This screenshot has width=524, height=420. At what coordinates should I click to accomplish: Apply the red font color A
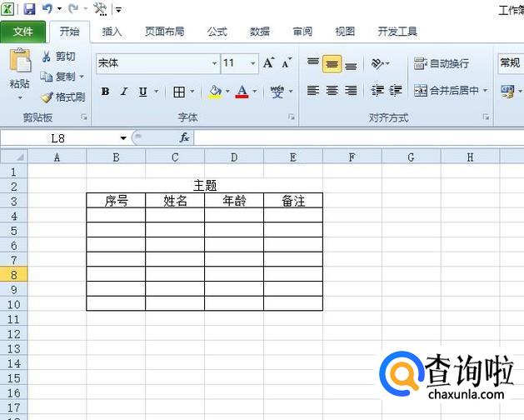[x=242, y=92]
